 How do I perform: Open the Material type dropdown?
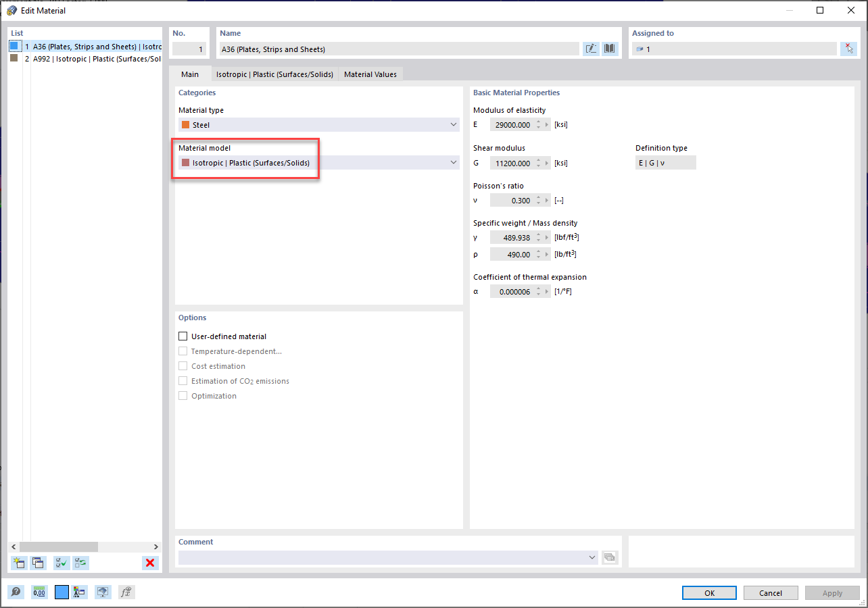[x=453, y=124]
